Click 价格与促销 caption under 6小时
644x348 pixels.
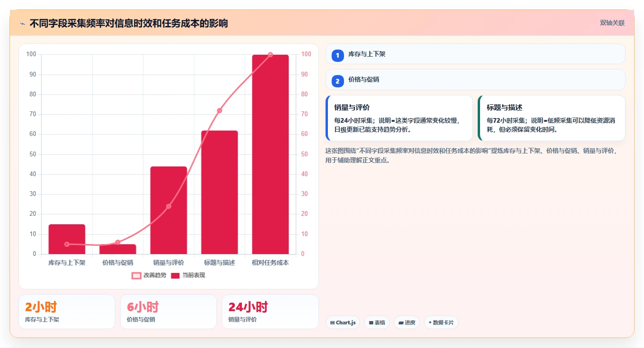tap(141, 320)
